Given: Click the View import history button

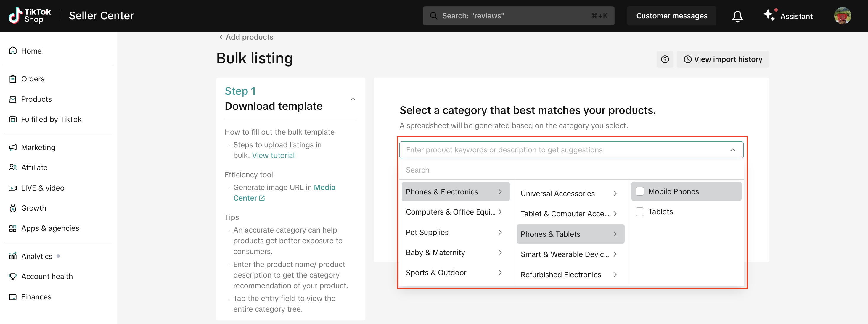Looking at the screenshot, I should coord(723,59).
